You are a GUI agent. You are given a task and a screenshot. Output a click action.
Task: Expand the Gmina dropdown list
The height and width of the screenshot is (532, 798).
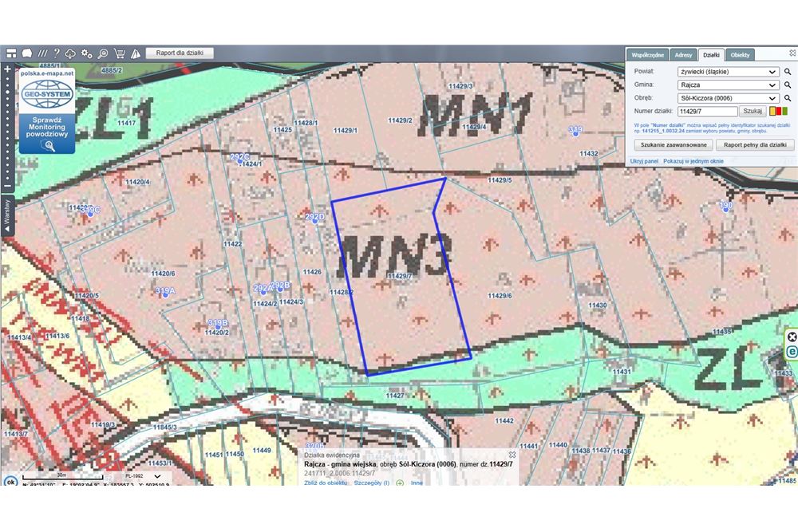(727, 85)
